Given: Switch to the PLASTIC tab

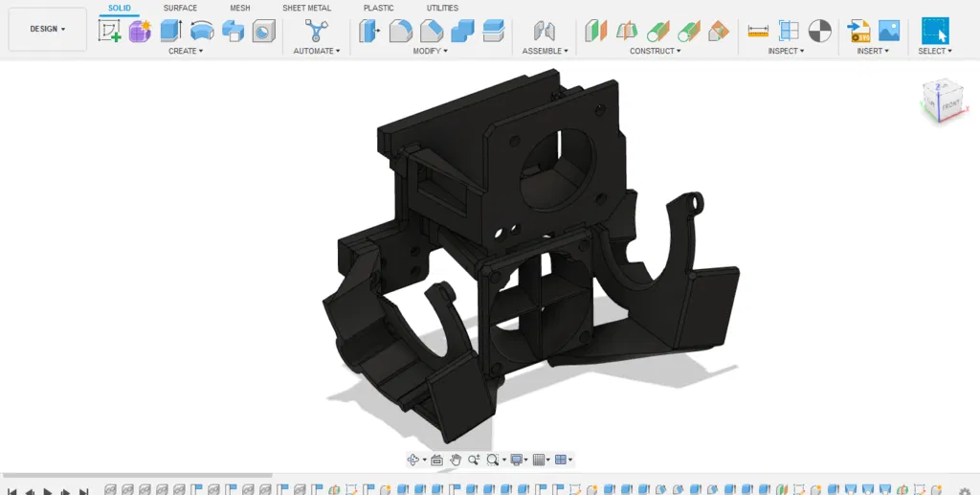Looking at the screenshot, I should point(379,8).
